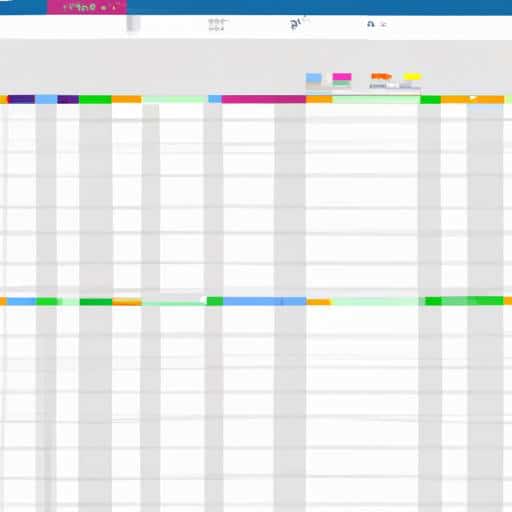Select the teal swatch beneath the magenta legend swatch
The width and height of the screenshot is (512, 512).
(x=342, y=84)
